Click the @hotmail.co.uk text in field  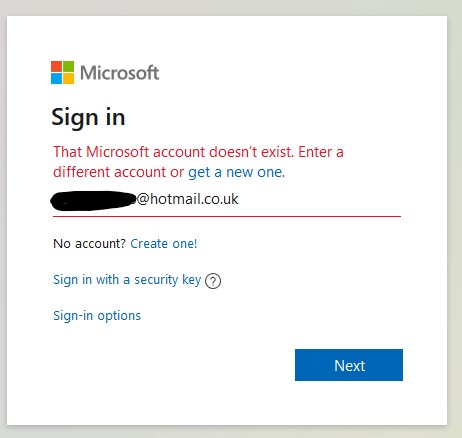(188, 199)
